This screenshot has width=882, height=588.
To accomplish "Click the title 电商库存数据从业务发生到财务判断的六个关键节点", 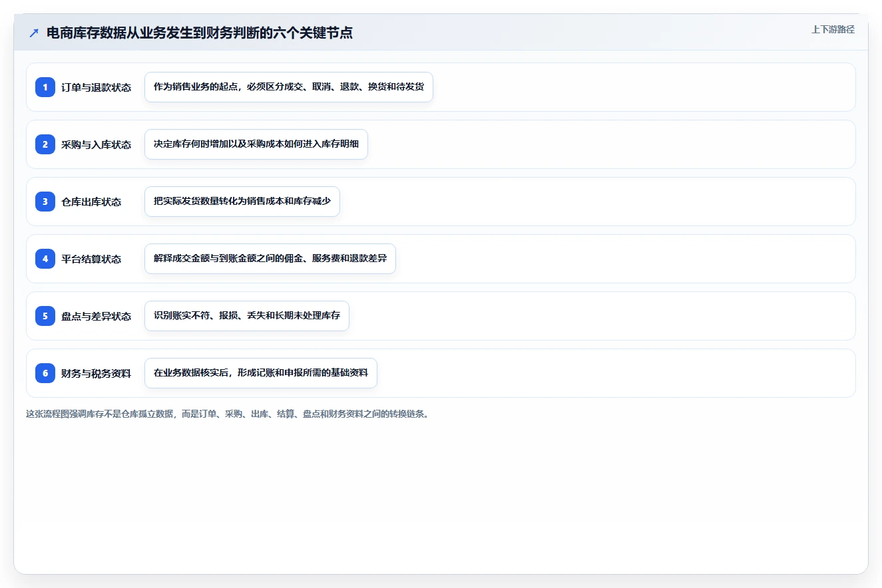I will 200,33.
